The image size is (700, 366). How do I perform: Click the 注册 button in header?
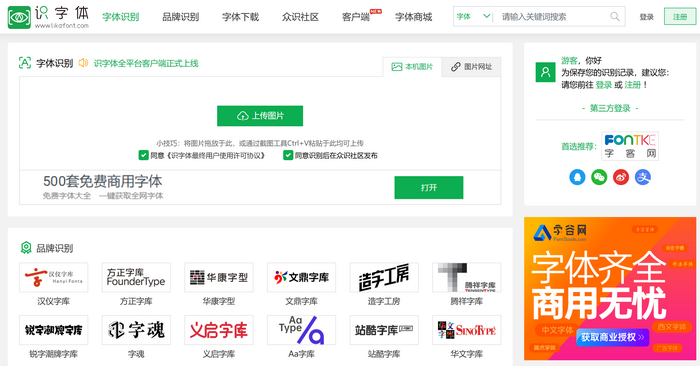tap(680, 17)
